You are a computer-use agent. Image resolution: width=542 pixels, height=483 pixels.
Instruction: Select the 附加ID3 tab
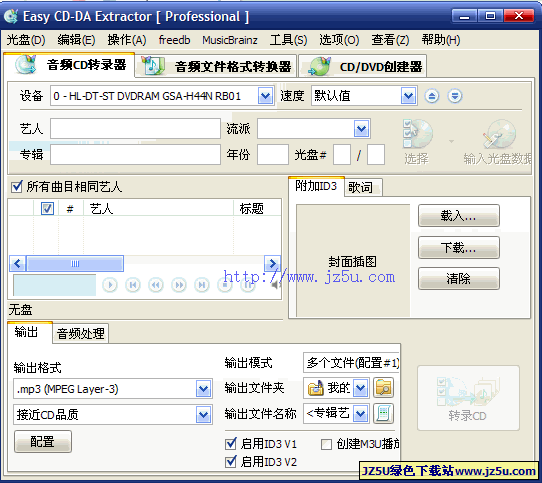click(316, 186)
